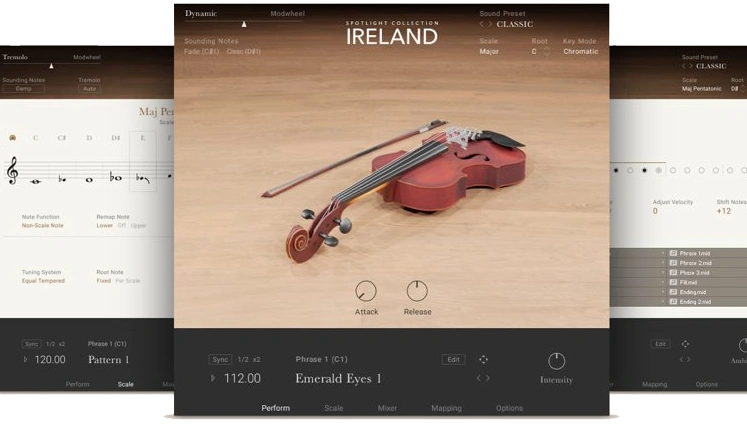Click the Release knob in the center window
This screenshot has height=432, width=747.
click(x=417, y=291)
